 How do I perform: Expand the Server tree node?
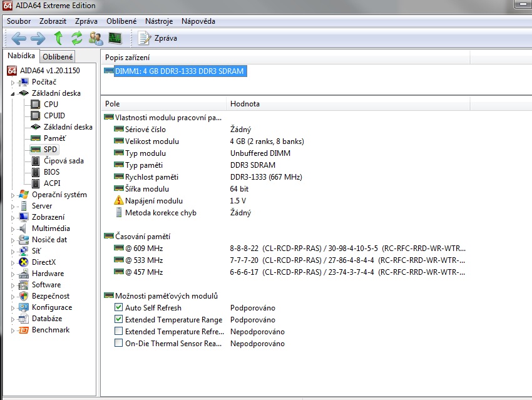13,207
